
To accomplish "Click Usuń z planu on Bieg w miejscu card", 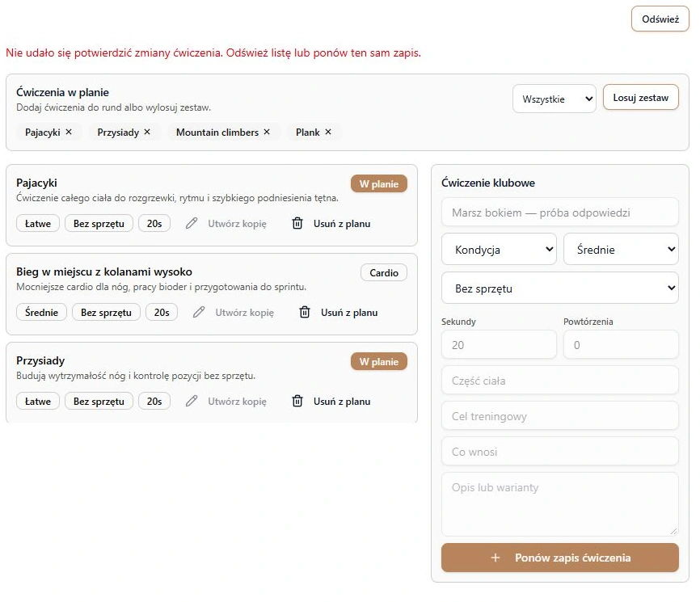I will [349, 313].
